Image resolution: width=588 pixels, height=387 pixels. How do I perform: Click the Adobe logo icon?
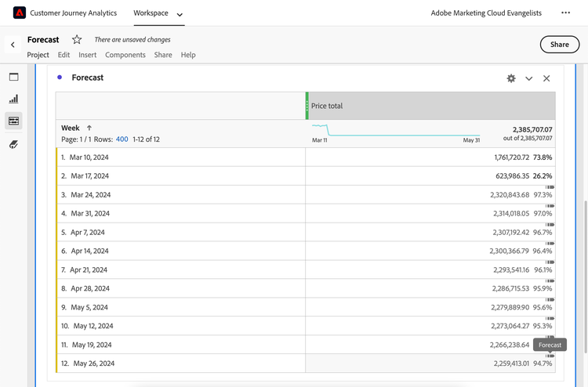click(x=20, y=13)
